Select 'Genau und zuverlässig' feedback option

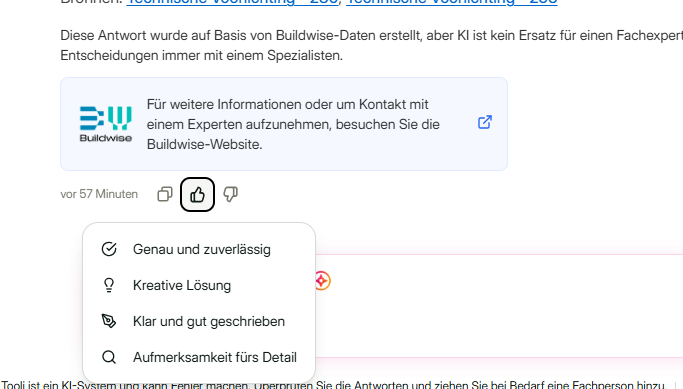(199, 249)
